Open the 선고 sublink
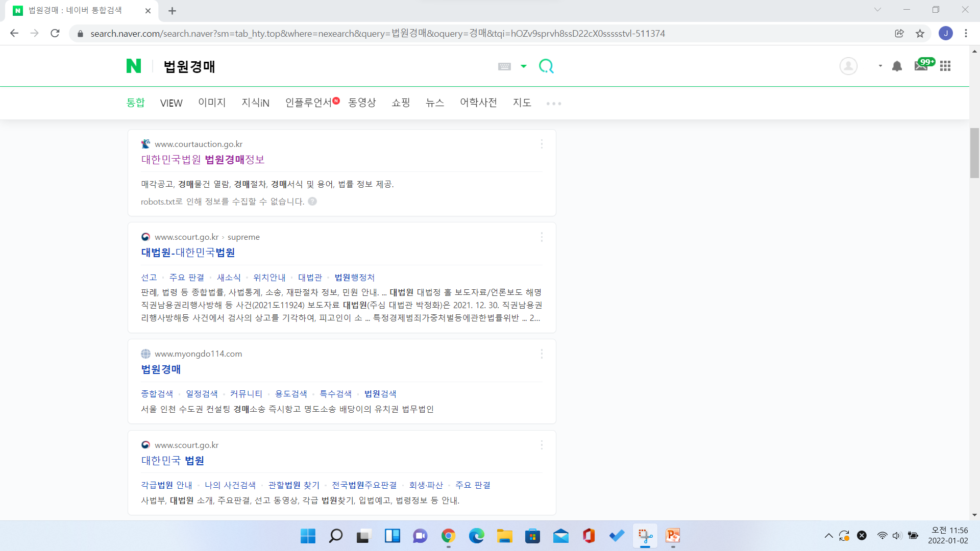Image resolution: width=980 pixels, height=551 pixels. click(149, 278)
